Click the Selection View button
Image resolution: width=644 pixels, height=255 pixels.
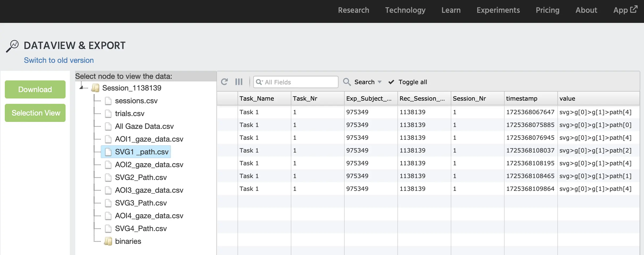pos(35,113)
